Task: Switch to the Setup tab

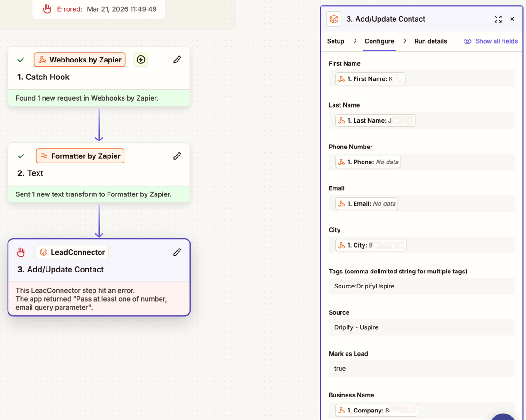Action: [336, 41]
